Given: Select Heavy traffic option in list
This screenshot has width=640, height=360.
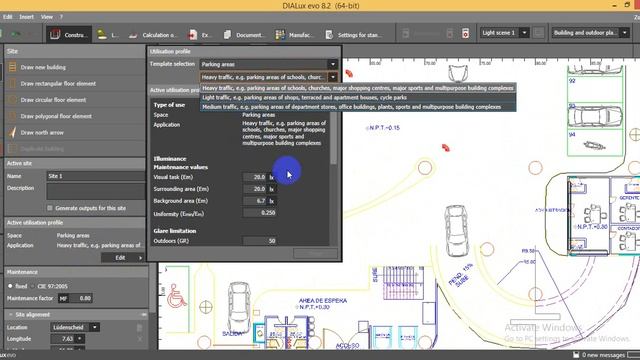Looking at the screenshot, I should click(x=358, y=88).
